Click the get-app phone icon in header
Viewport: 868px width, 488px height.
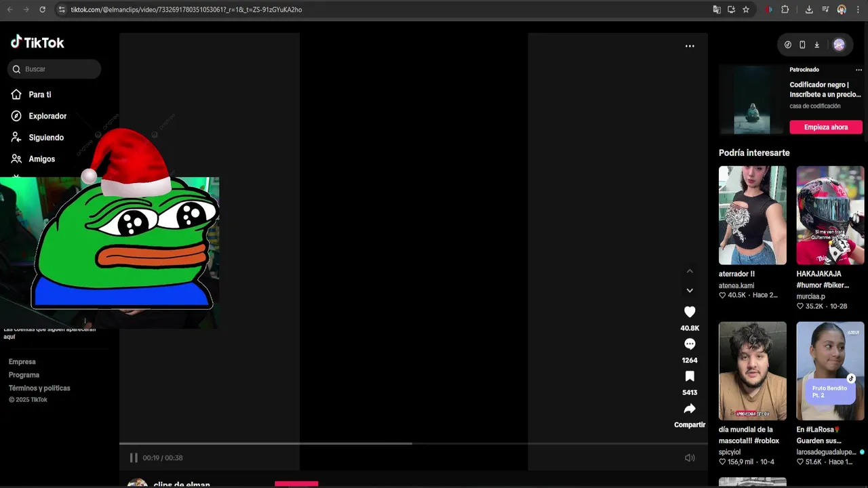802,45
